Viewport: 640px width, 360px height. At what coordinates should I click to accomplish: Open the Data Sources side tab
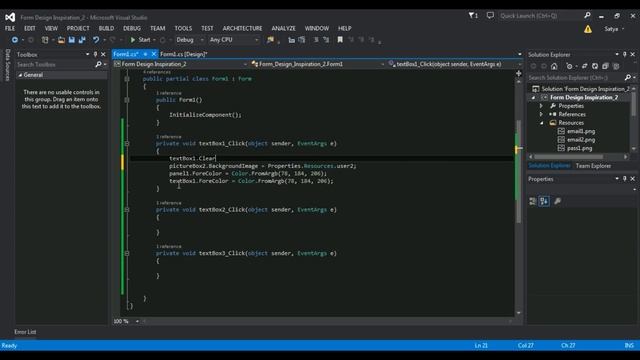pos(7,65)
